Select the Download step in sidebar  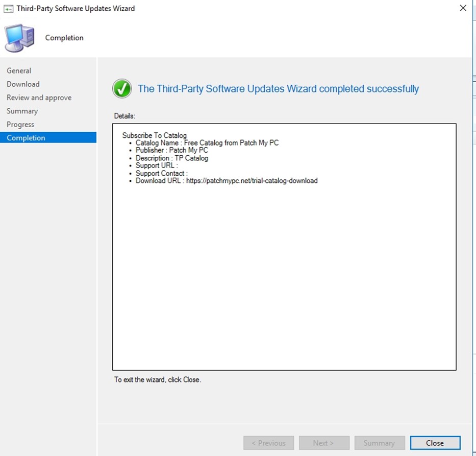pos(23,84)
